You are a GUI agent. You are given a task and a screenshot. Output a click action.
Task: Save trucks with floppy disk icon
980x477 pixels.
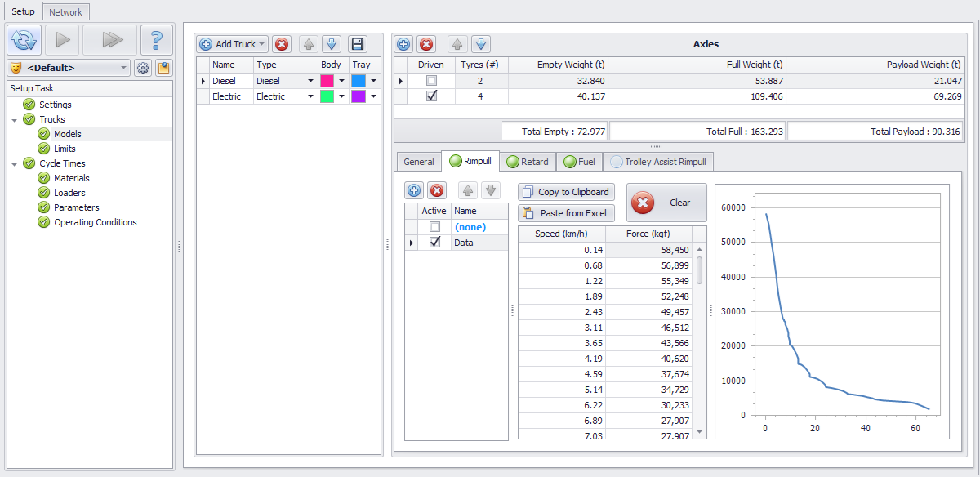pos(357,44)
